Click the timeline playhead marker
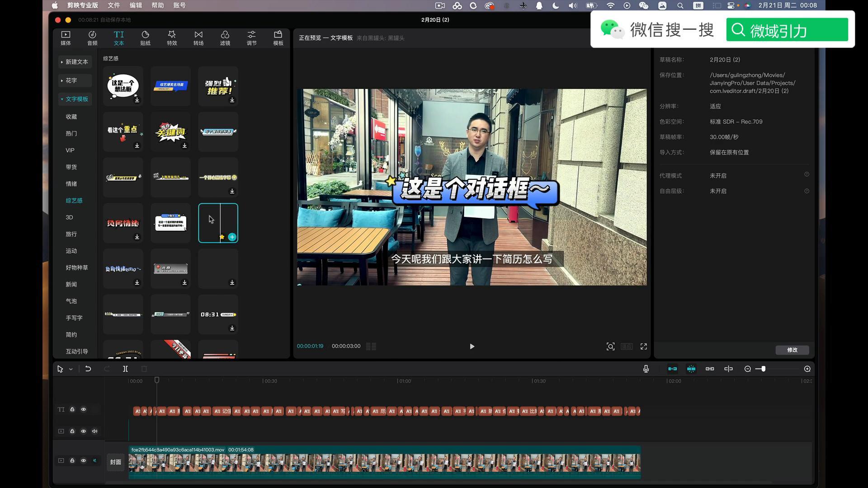Screen dimensions: 868x488 pos(157,380)
